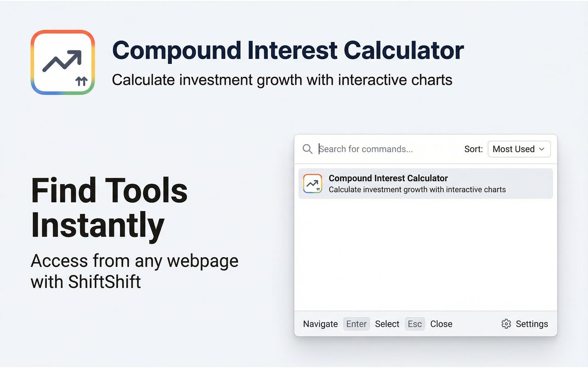This screenshot has height=368, width=588.
Task: Click the upward arrows on app icon
Action: click(81, 82)
